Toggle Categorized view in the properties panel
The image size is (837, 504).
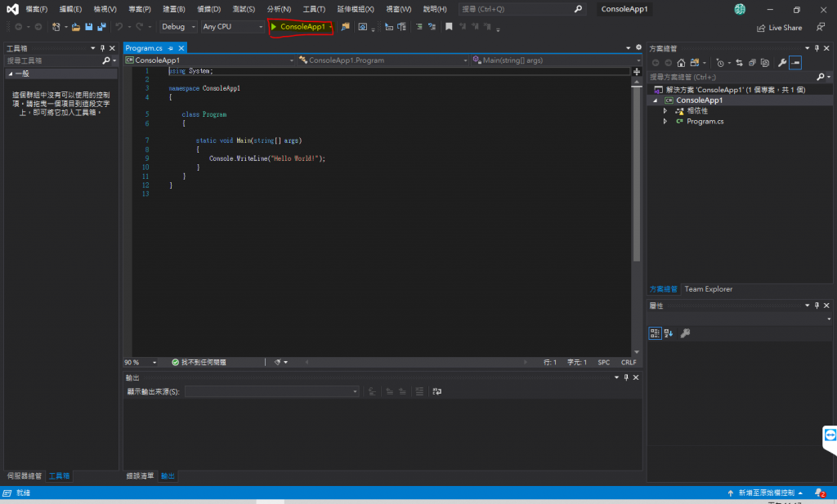pos(655,333)
